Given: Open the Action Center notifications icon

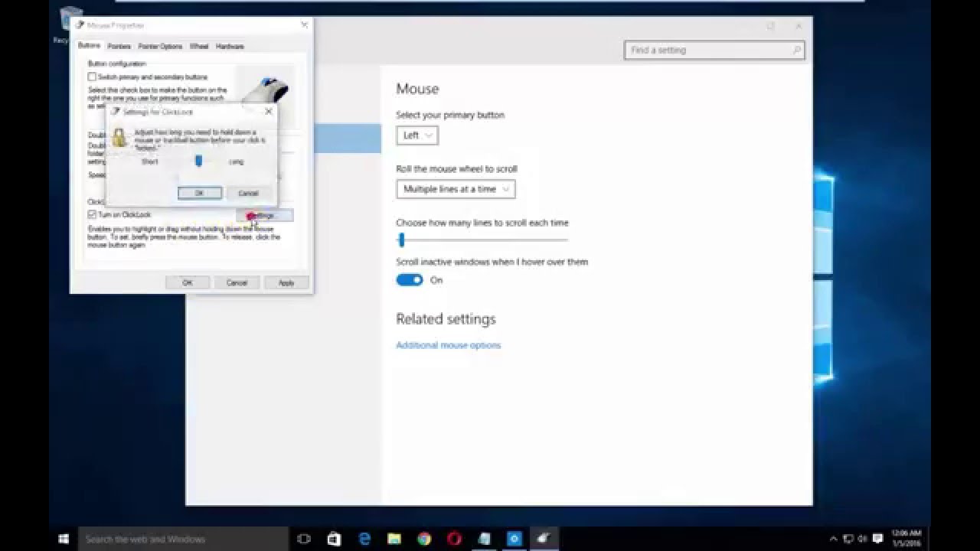Looking at the screenshot, I should point(877,539).
